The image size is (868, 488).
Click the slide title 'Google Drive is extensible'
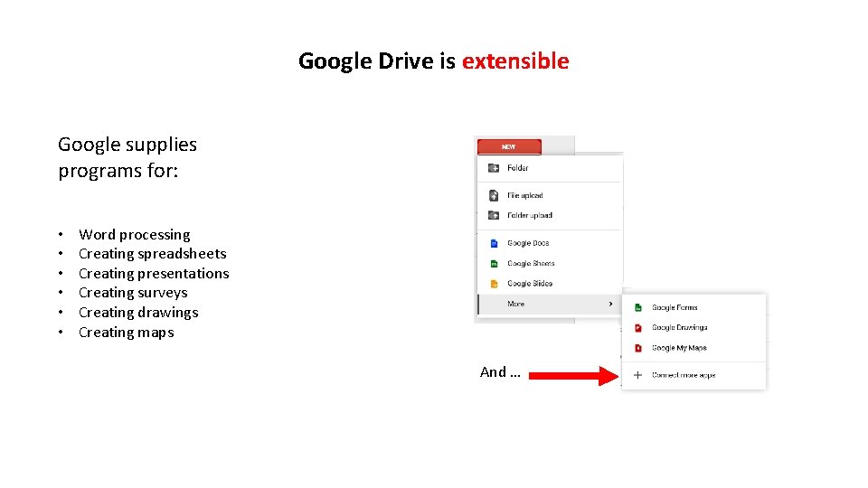tap(433, 61)
